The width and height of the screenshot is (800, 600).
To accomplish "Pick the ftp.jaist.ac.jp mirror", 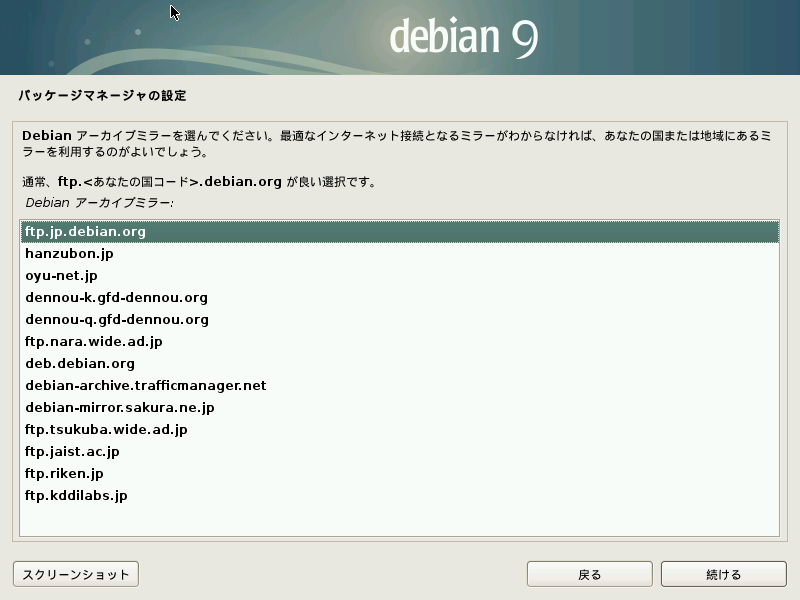I will coord(399,451).
